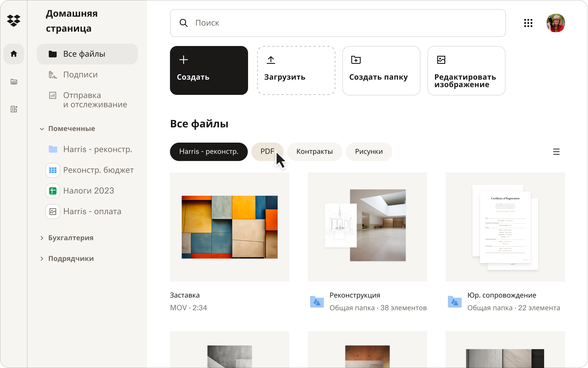Click the MOV · 2:34 details text
588x368 pixels.
point(188,308)
